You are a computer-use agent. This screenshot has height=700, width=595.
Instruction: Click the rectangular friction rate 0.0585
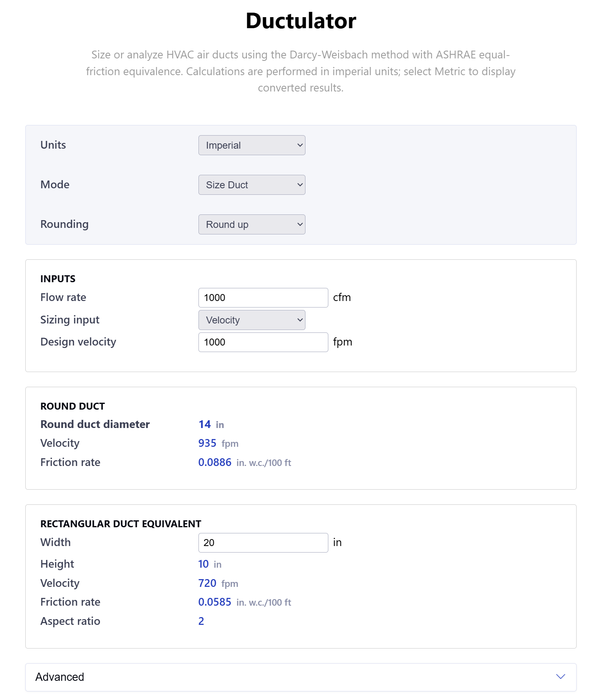click(215, 602)
